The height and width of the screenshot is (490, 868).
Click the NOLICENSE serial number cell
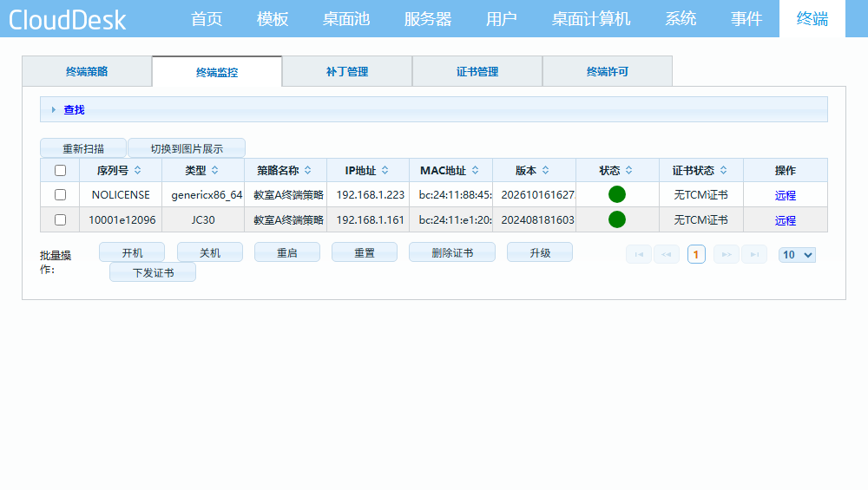coord(121,194)
